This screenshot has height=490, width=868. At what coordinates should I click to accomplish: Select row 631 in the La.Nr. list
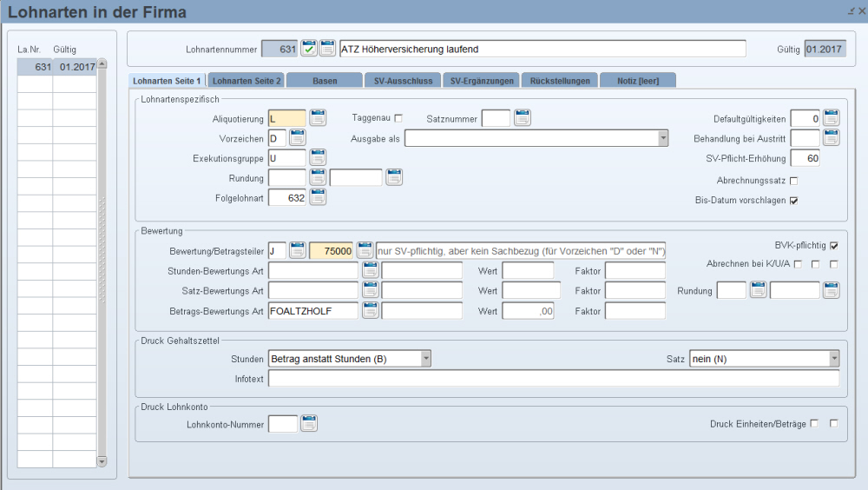[x=56, y=67]
